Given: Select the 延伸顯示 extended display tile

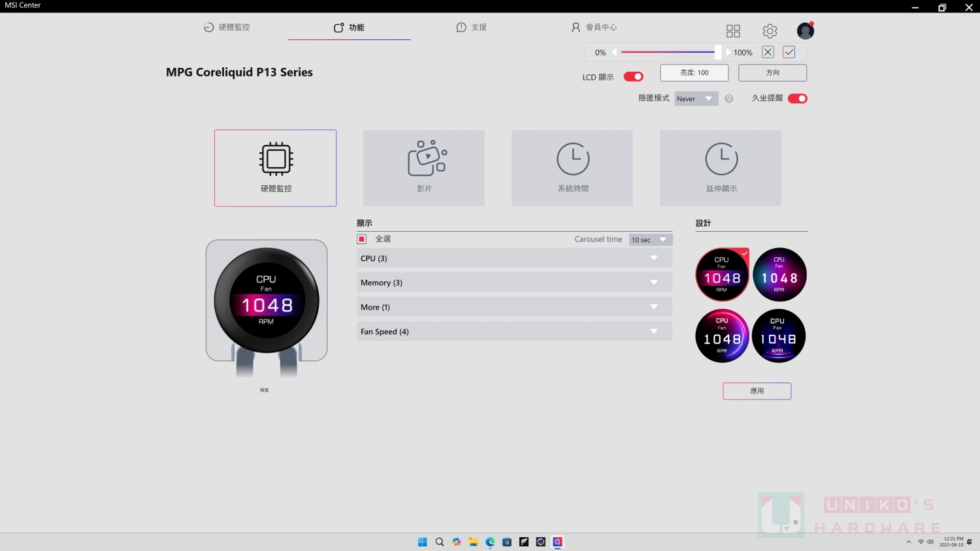Looking at the screenshot, I should point(721,168).
